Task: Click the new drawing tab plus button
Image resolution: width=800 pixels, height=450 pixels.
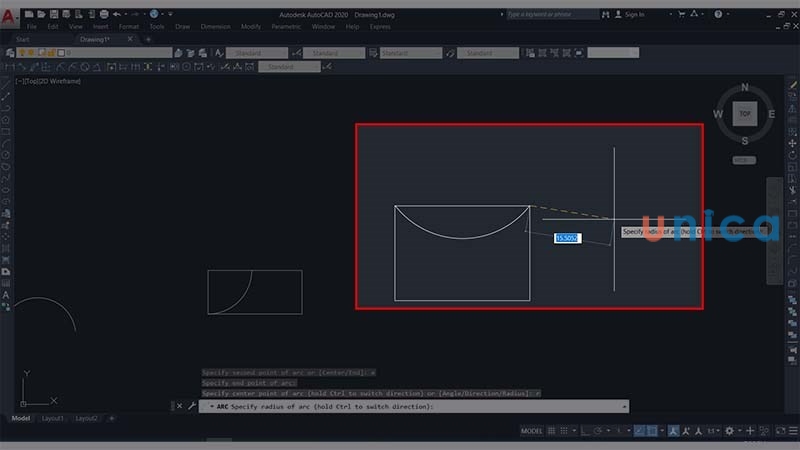Action: pyautogui.click(x=148, y=39)
